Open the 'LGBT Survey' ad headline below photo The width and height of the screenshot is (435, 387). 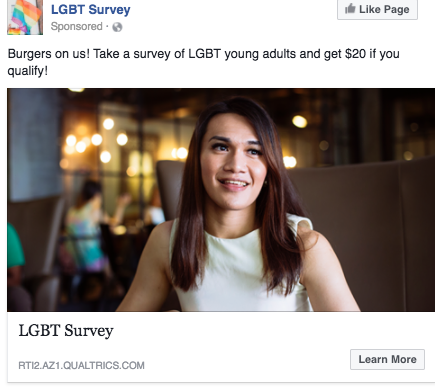tap(66, 331)
